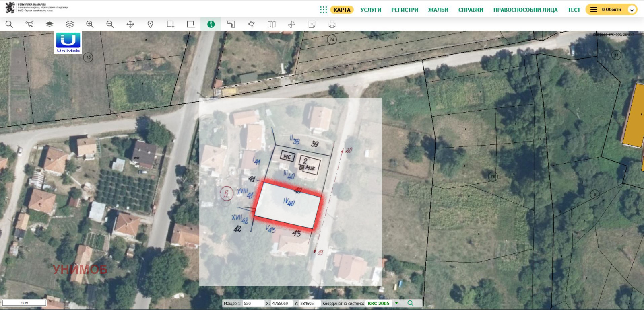Open the РЕГИСТРИ menu item

click(x=405, y=10)
